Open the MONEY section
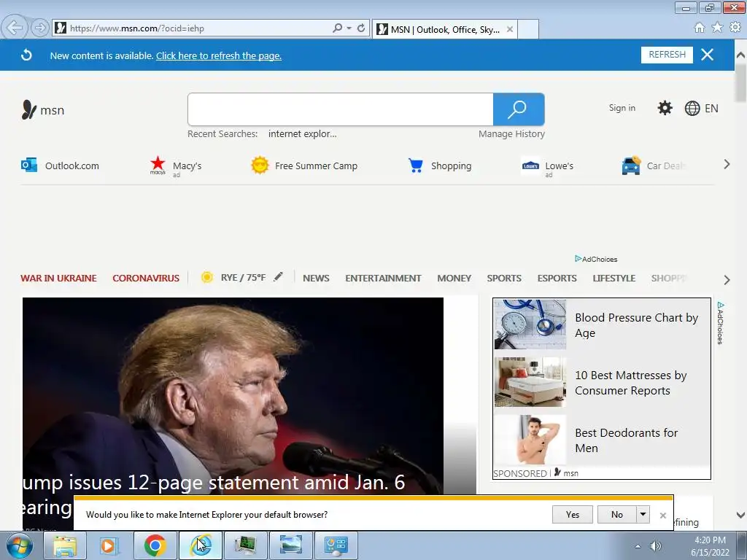747x560 pixels. coord(454,278)
